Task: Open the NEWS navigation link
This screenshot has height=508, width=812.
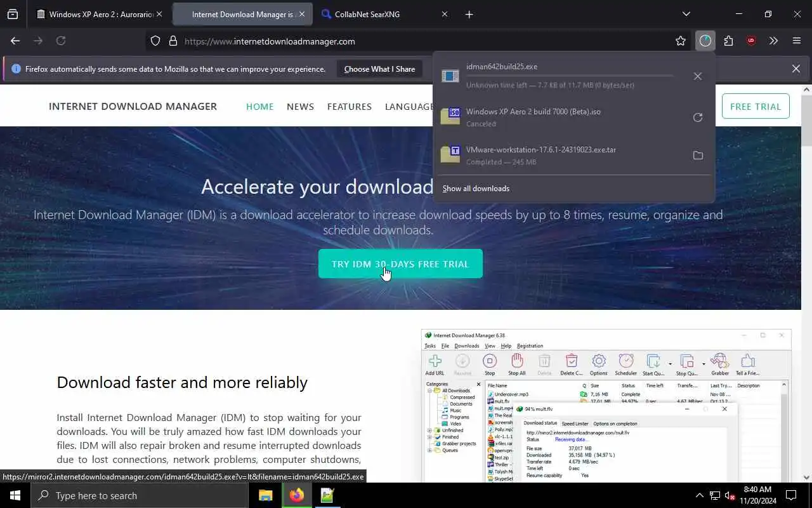Action: point(300,106)
